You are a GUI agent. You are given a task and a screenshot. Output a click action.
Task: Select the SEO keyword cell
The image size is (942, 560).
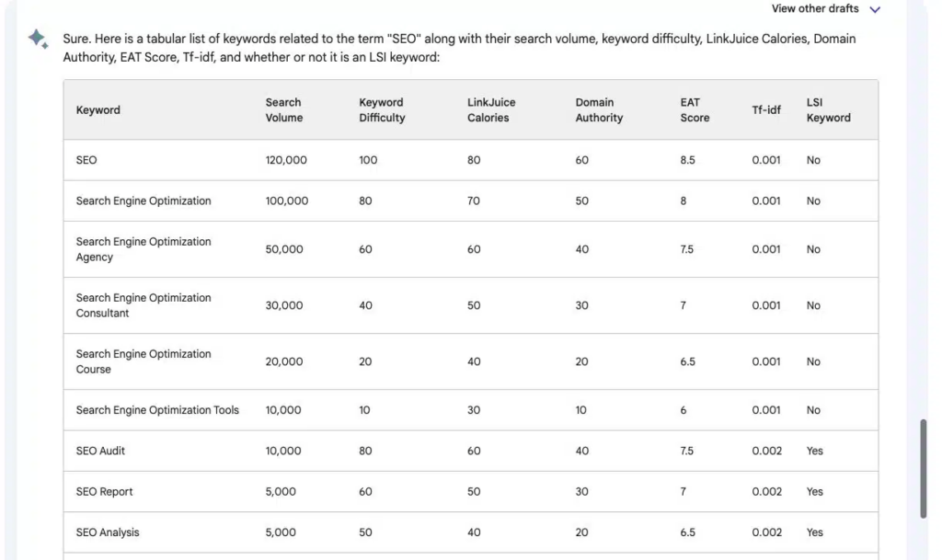point(86,160)
